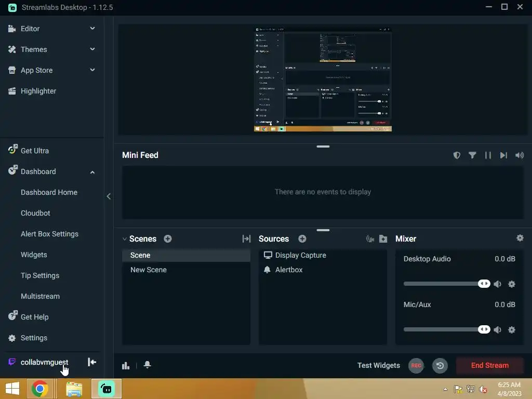The image size is (532, 399).
Task: Select the New Scene entry
Action: [187, 270]
